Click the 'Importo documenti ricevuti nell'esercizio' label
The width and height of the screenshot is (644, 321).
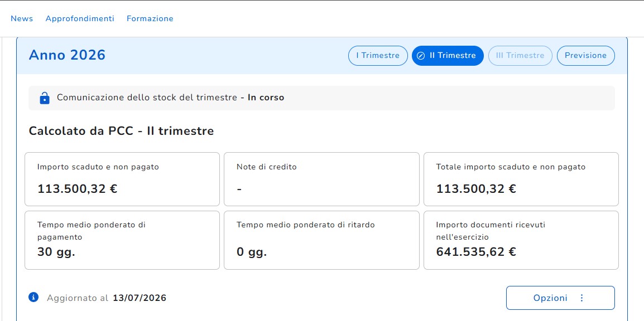(x=491, y=231)
